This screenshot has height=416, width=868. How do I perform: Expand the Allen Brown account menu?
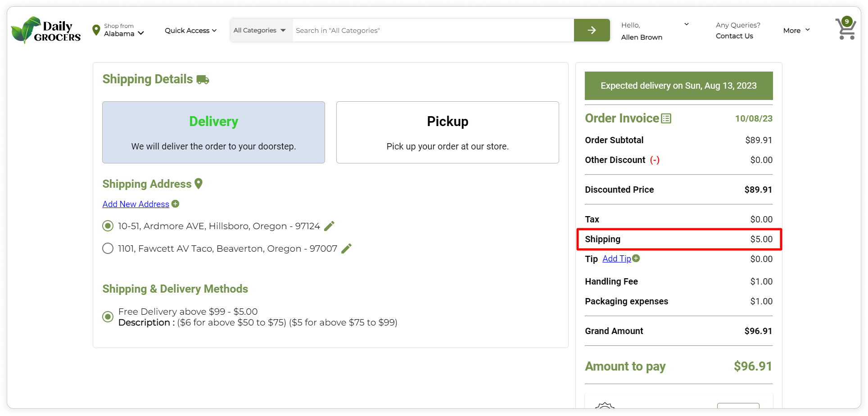pos(686,25)
